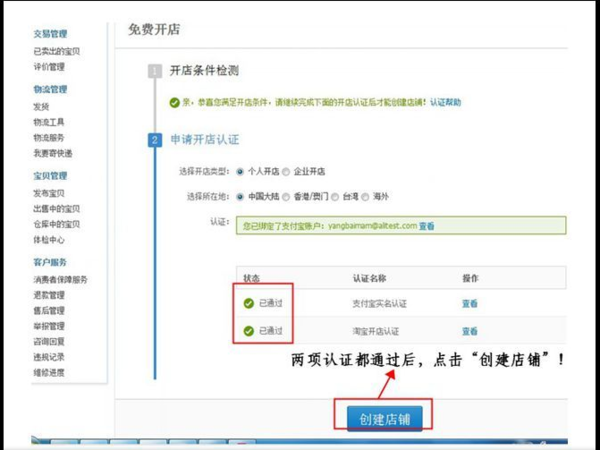Click the 免费开店 page title

154,29
